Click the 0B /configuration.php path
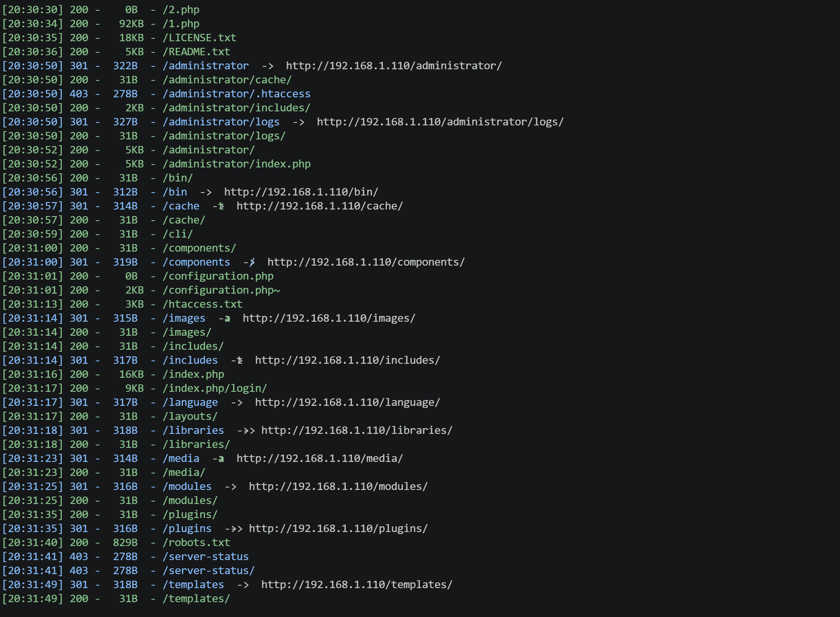The height and width of the screenshot is (617, 840). pyautogui.click(x=218, y=276)
